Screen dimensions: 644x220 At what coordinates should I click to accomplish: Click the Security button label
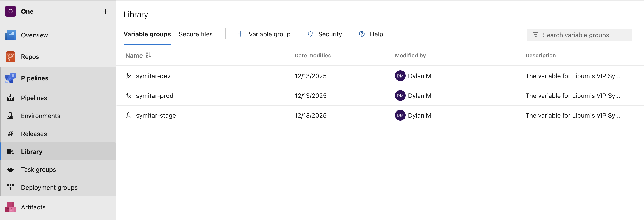point(330,34)
